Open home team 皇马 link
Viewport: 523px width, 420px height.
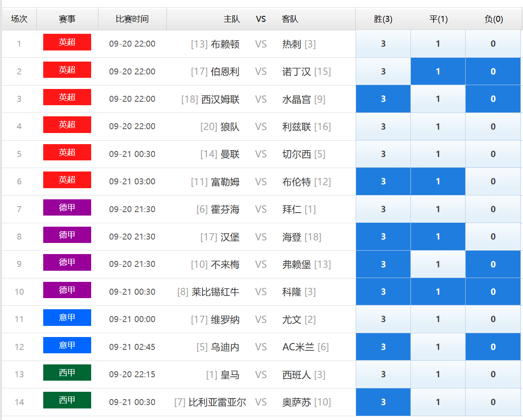tap(230, 375)
